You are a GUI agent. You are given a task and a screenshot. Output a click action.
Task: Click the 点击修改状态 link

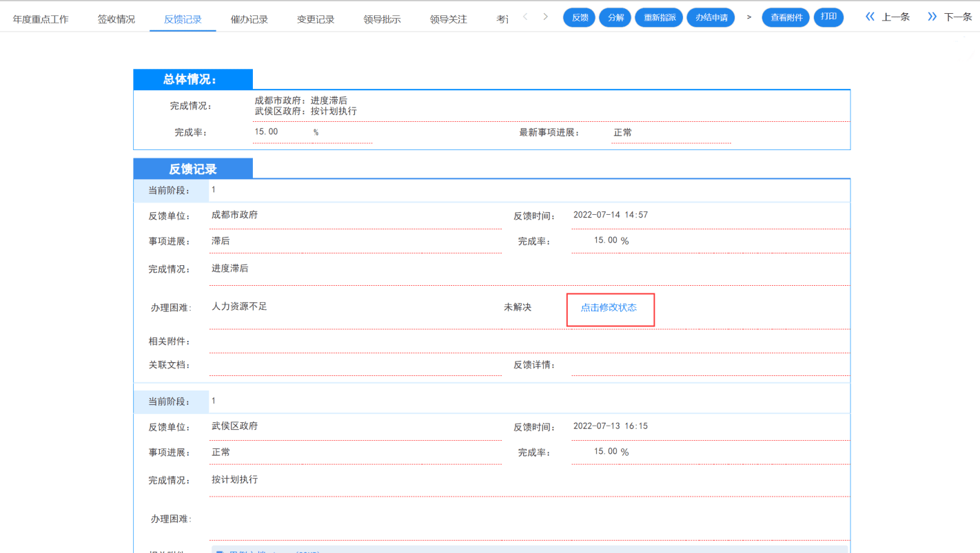(x=609, y=308)
